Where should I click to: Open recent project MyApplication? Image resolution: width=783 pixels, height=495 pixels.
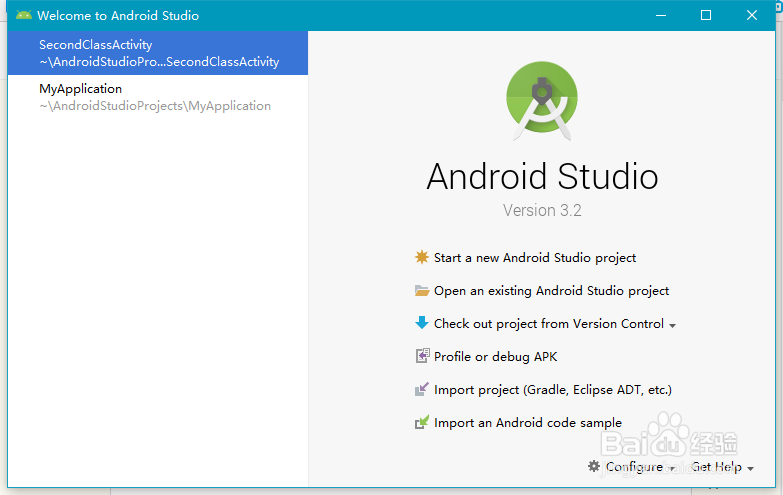point(158,97)
